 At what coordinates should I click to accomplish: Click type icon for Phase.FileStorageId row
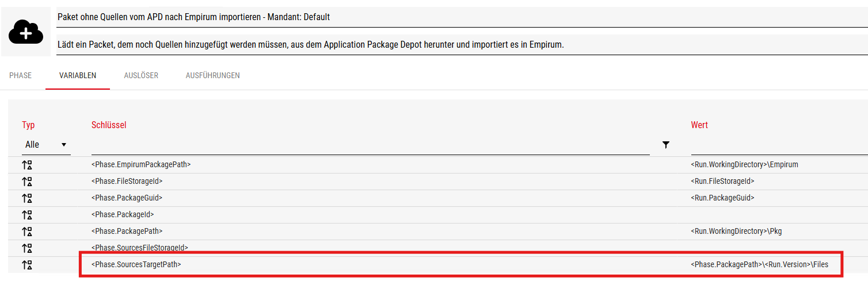point(27,182)
